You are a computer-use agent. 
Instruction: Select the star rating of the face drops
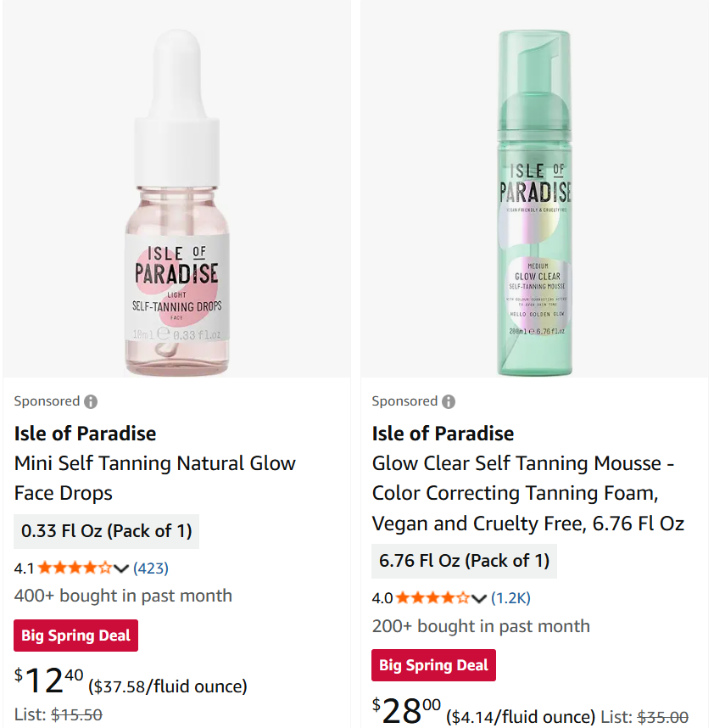click(x=72, y=568)
